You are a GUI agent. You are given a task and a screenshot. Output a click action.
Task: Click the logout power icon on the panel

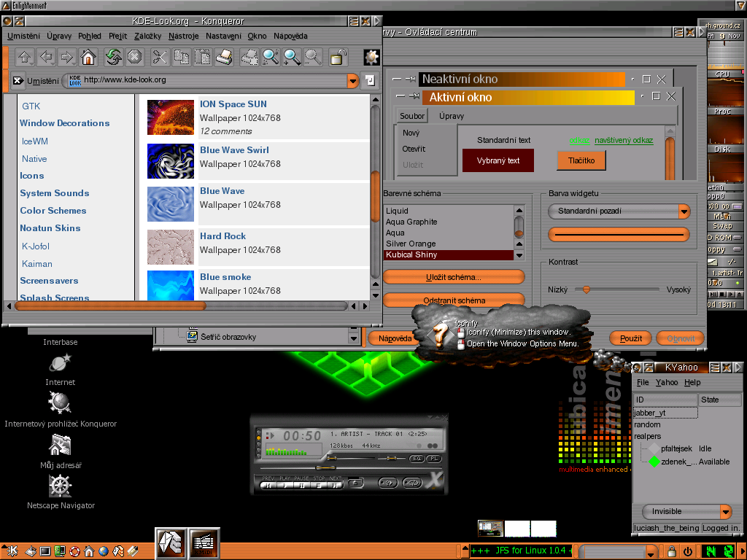(687, 551)
